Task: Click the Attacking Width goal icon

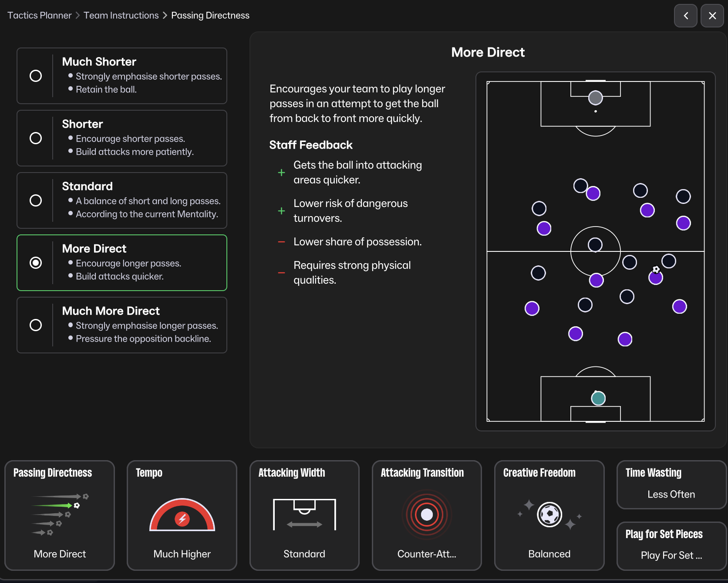Action: [304, 514]
